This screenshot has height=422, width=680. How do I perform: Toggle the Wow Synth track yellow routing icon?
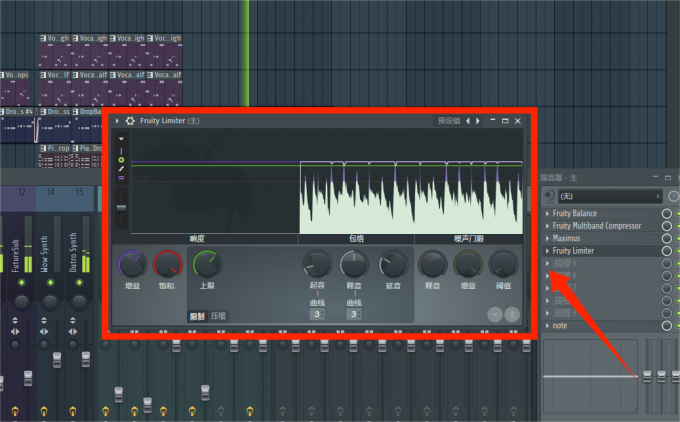coord(44,410)
